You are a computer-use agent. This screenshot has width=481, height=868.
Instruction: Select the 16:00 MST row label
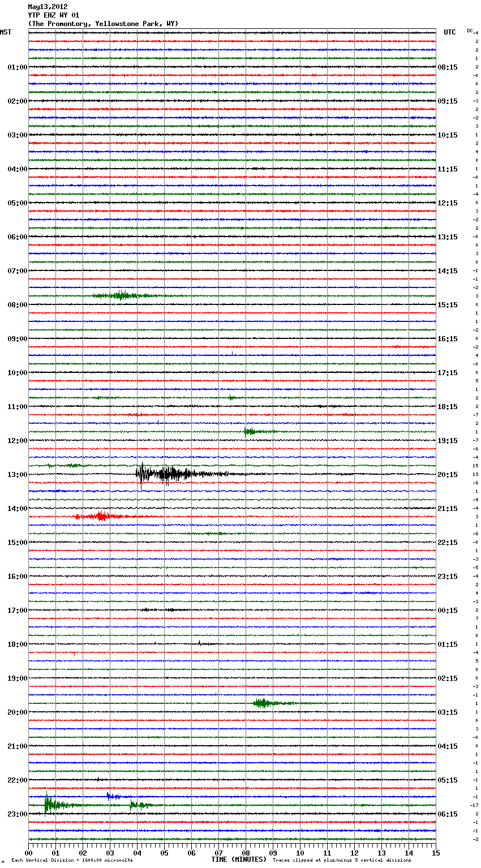[x=18, y=577]
